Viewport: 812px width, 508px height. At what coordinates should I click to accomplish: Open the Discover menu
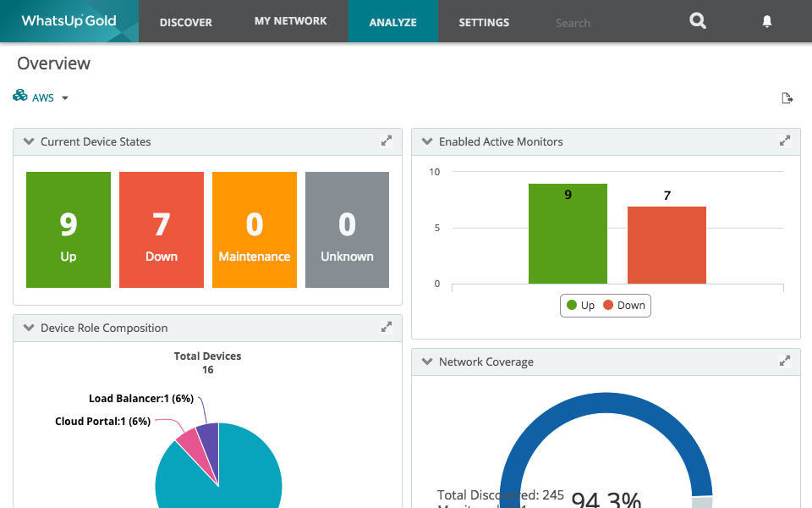coord(185,22)
